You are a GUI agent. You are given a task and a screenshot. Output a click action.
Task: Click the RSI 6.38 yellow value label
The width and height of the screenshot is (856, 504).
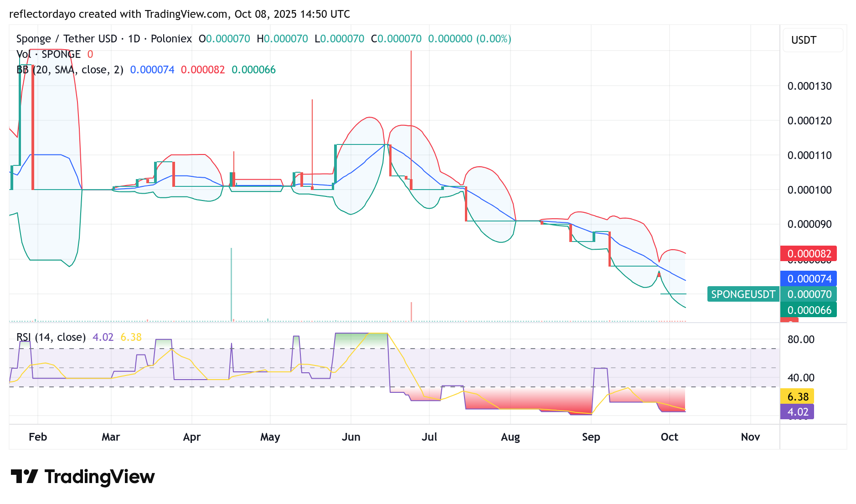point(797,397)
